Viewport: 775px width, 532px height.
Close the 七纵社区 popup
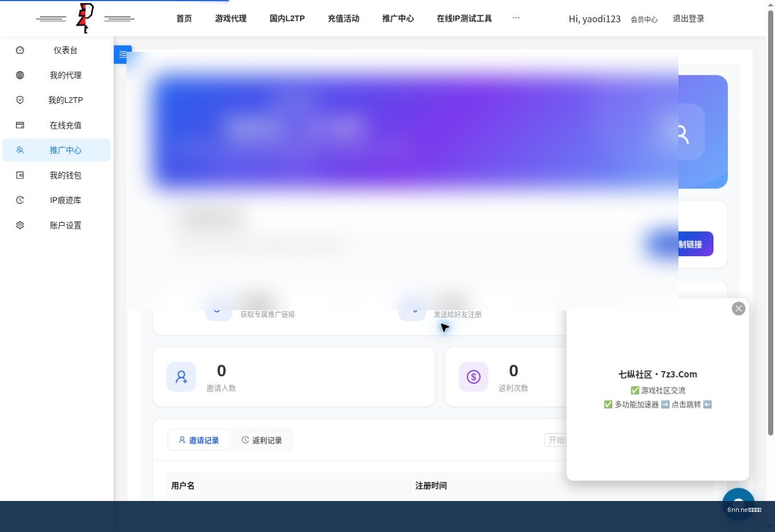point(739,309)
